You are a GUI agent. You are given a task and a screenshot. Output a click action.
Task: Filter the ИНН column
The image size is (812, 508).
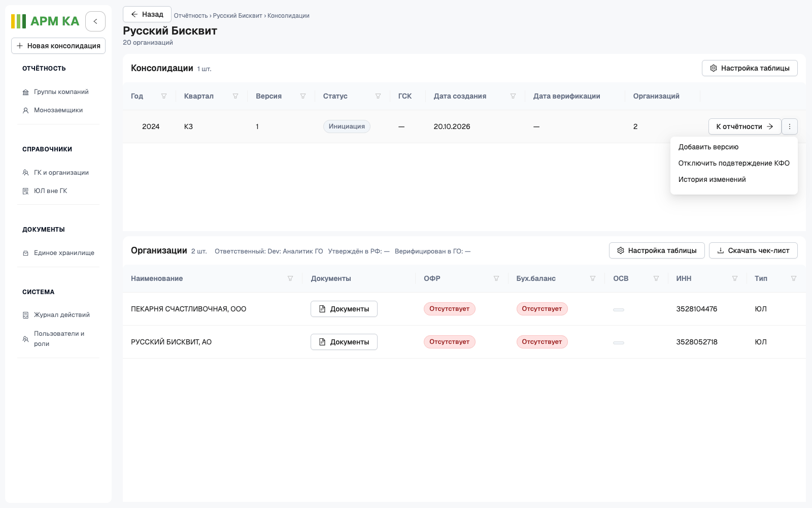[735, 278]
